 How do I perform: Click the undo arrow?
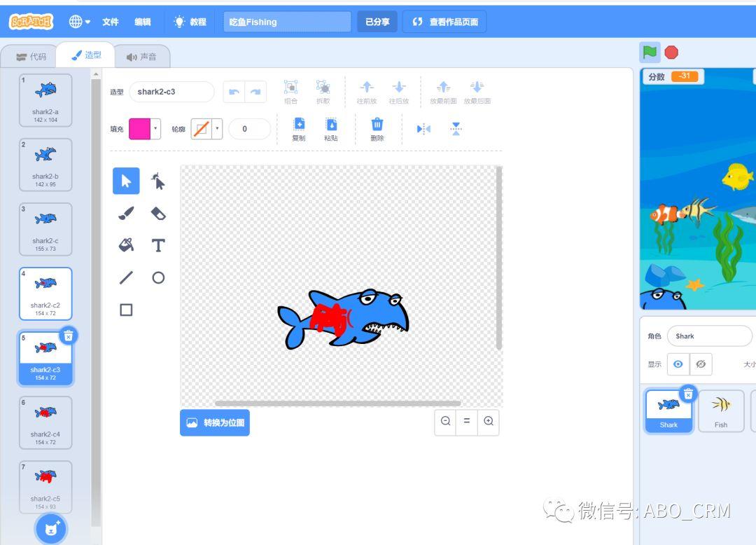pyautogui.click(x=234, y=92)
